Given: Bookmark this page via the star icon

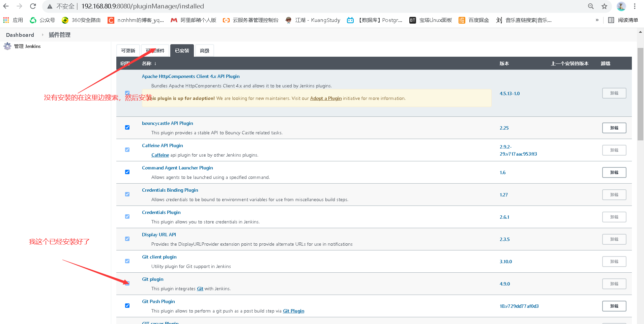Looking at the screenshot, I should [x=605, y=6].
